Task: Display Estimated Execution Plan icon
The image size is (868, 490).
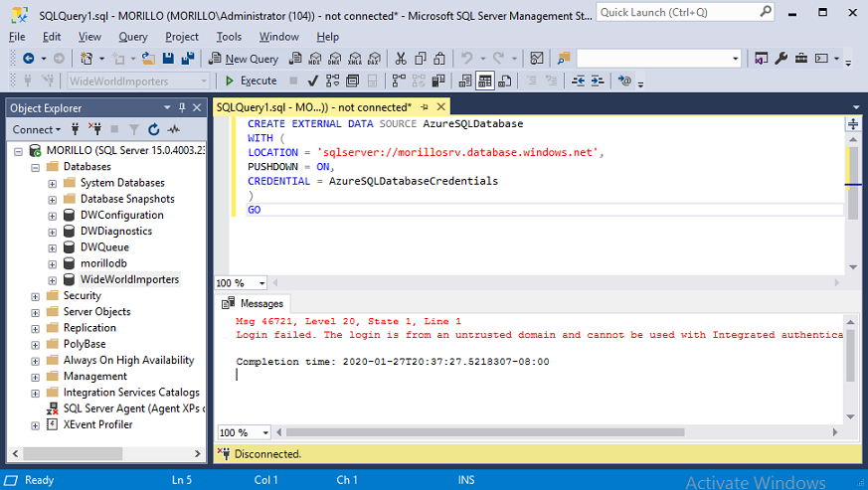Action: pyautogui.click(x=333, y=81)
